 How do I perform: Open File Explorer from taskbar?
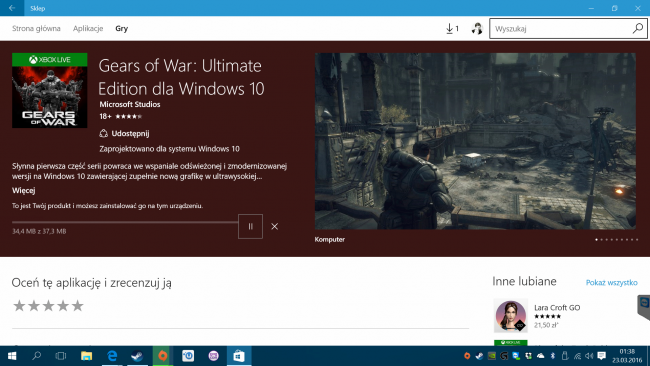tap(86, 356)
